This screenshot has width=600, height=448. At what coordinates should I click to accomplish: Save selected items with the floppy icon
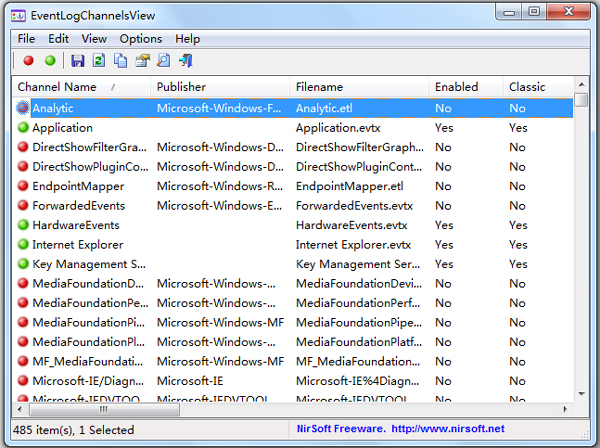point(78,60)
